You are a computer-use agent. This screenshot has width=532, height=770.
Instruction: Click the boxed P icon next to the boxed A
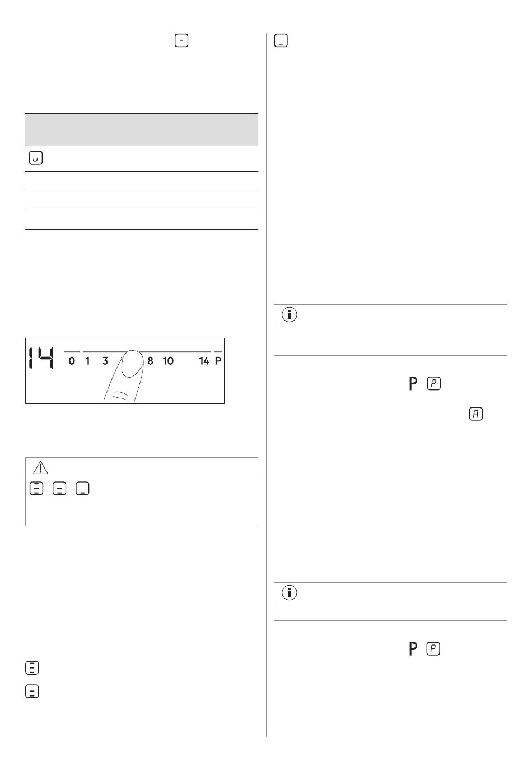pos(434,384)
